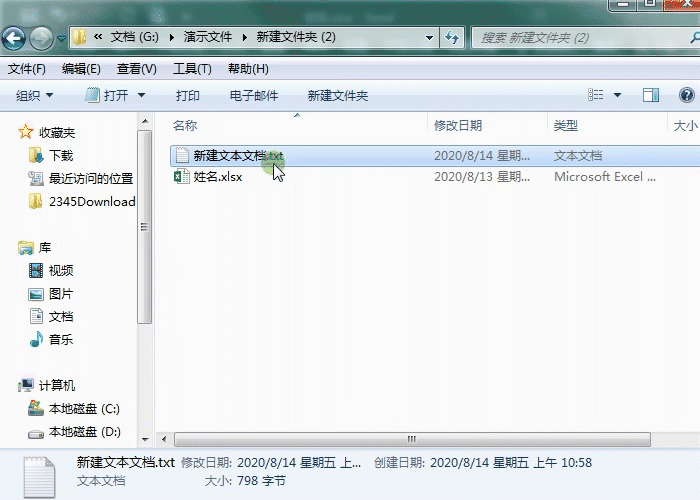Expand the 打开 button dropdown arrow

[142, 95]
